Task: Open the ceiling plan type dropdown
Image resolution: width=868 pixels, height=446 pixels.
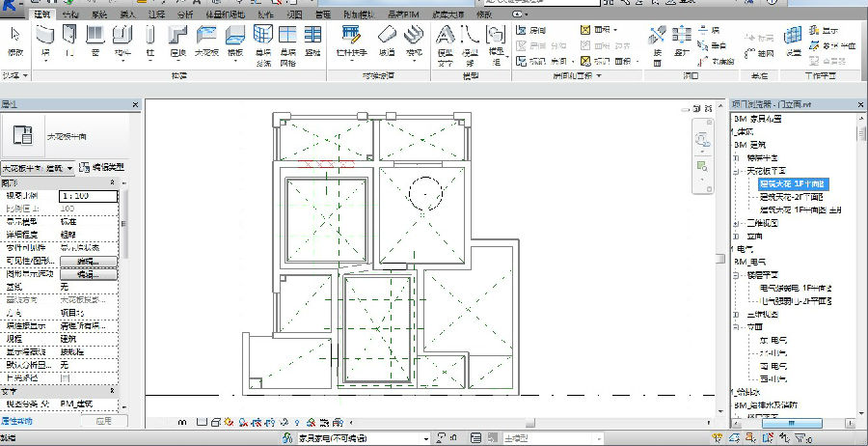Action: [x=69, y=168]
